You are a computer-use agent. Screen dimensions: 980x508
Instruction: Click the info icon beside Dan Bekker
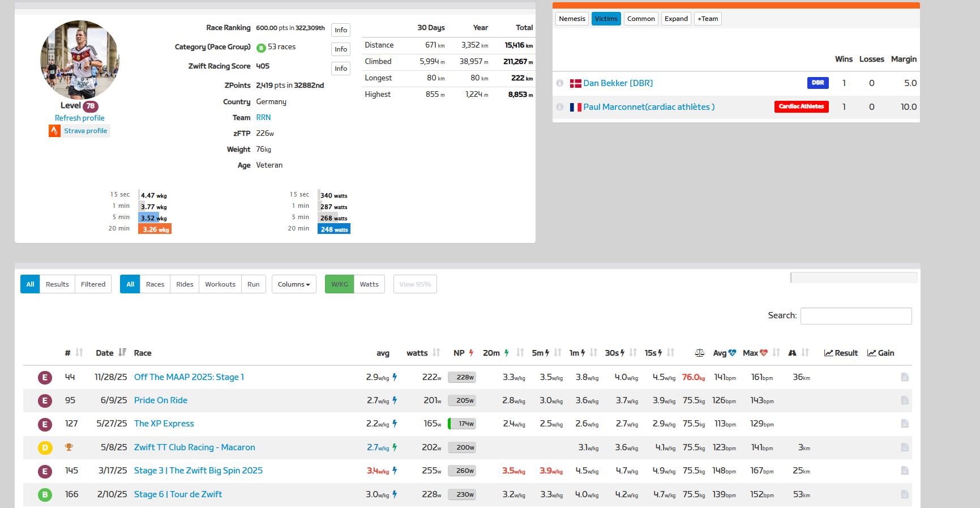click(x=559, y=83)
